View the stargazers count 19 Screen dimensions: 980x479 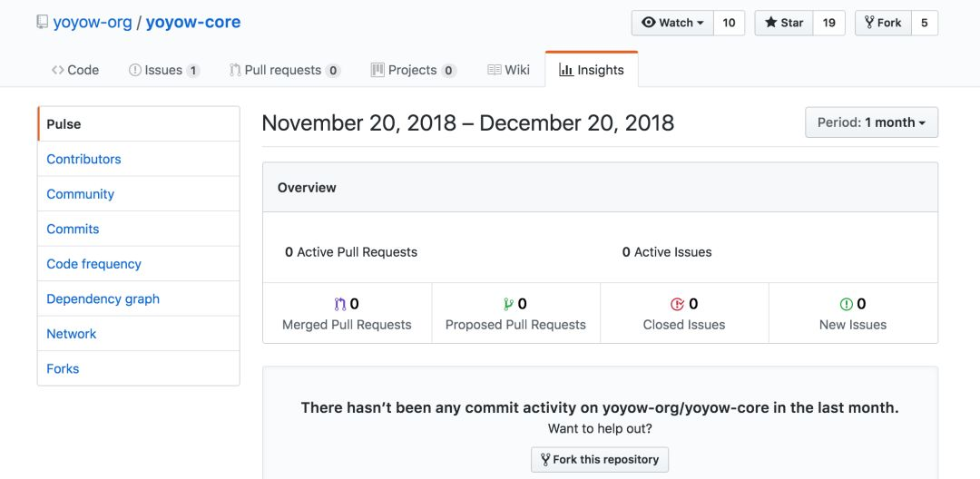tap(828, 23)
